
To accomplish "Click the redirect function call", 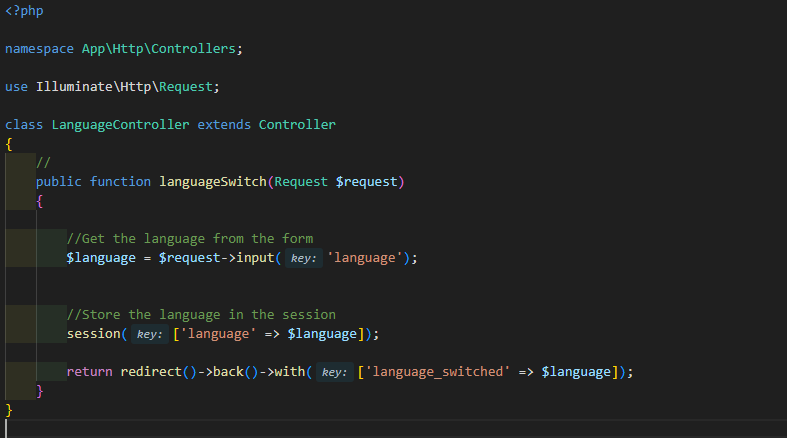I will coord(150,372).
